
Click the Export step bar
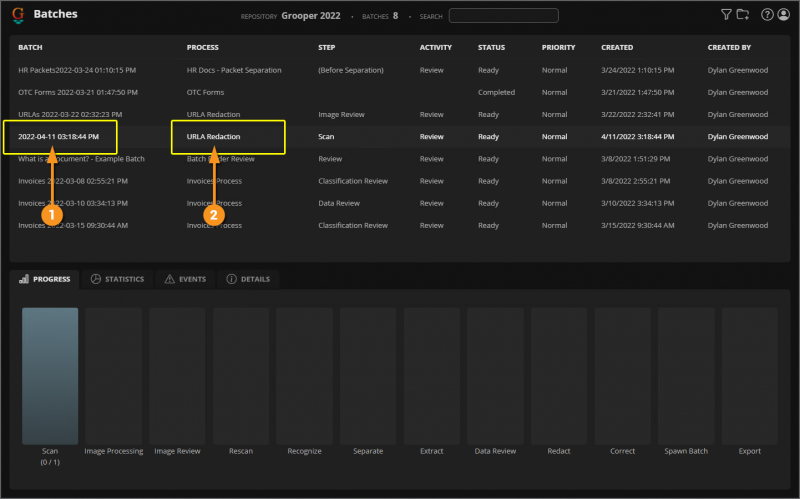click(750, 375)
